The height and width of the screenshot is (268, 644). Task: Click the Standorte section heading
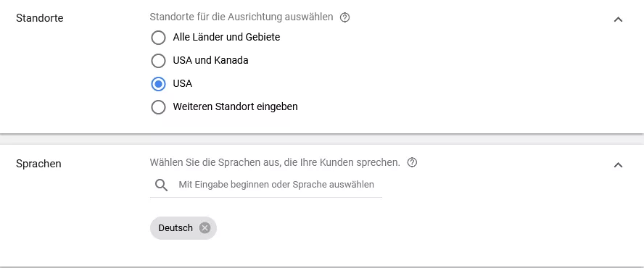(39, 18)
